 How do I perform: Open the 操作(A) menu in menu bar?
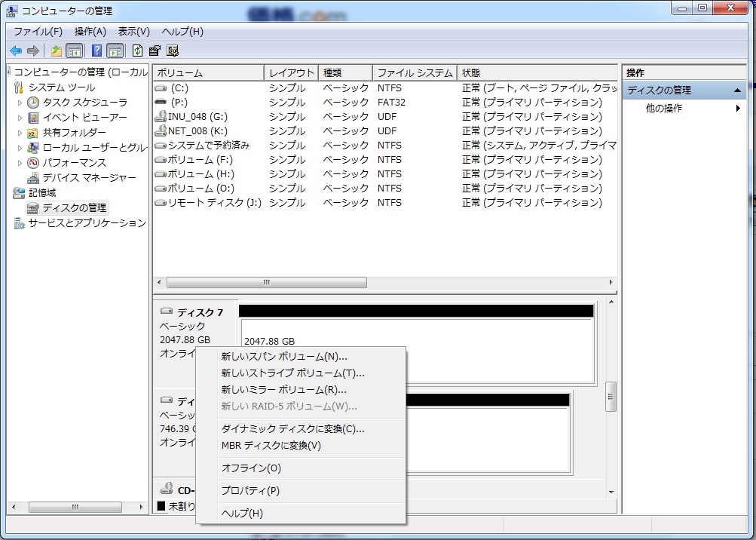[x=90, y=32]
